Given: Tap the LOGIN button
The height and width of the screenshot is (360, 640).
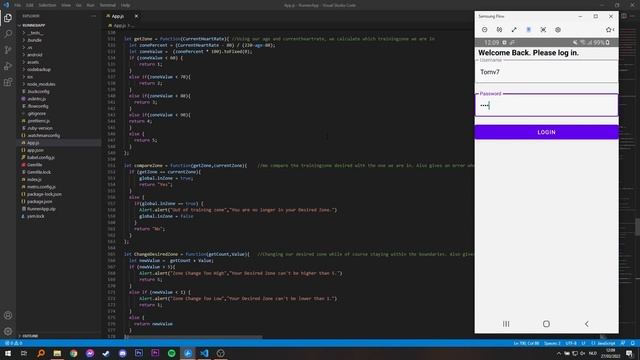Looking at the screenshot, I should pyautogui.click(x=546, y=132).
